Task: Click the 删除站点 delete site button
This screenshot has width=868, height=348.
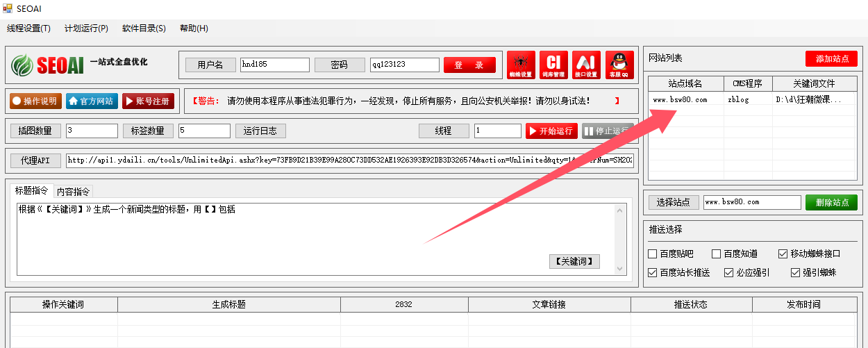Action: pyautogui.click(x=831, y=202)
